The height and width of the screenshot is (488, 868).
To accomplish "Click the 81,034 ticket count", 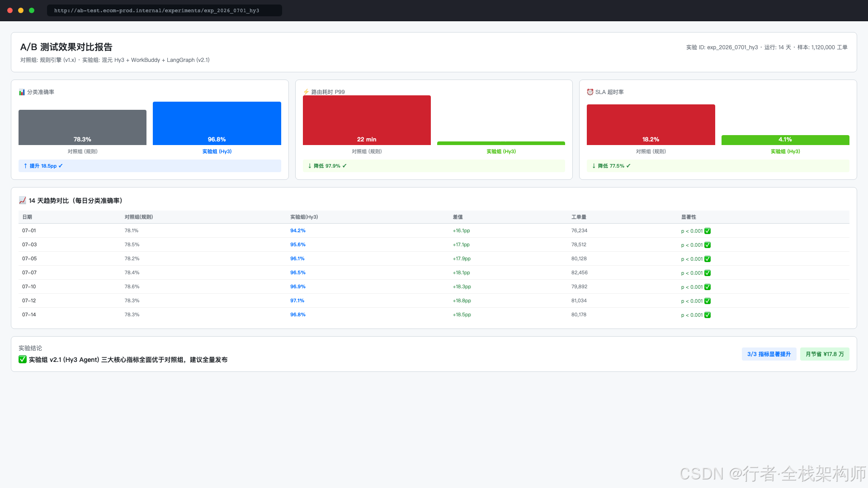I will 579,300.
